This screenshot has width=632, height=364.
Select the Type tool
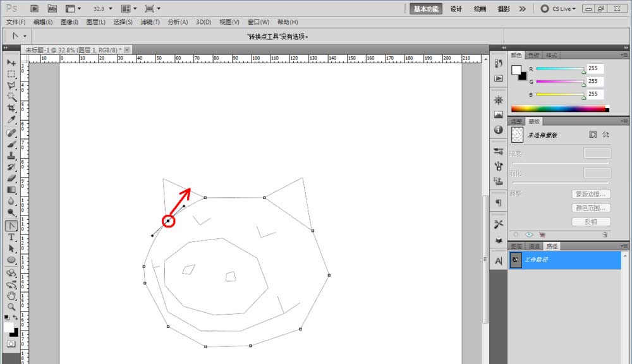(11, 237)
